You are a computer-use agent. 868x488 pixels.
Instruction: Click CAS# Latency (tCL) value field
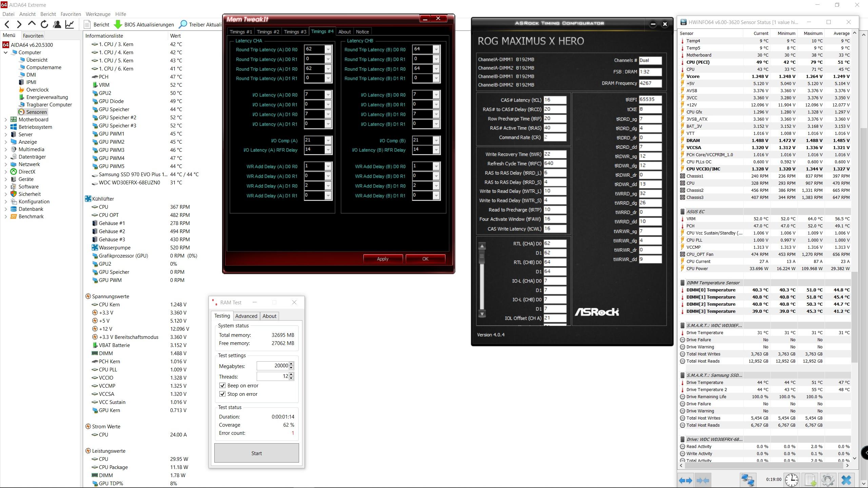(555, 100)
